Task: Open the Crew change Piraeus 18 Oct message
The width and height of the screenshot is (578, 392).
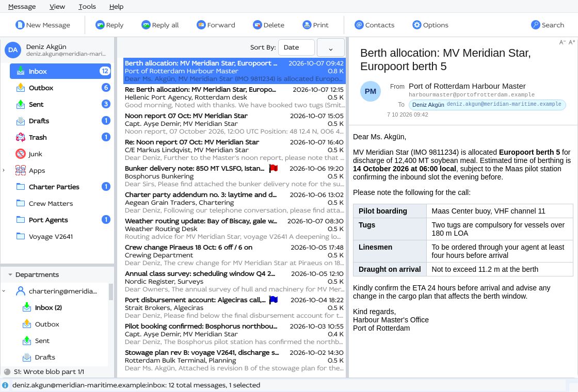Action: click(x=234, y=255)
